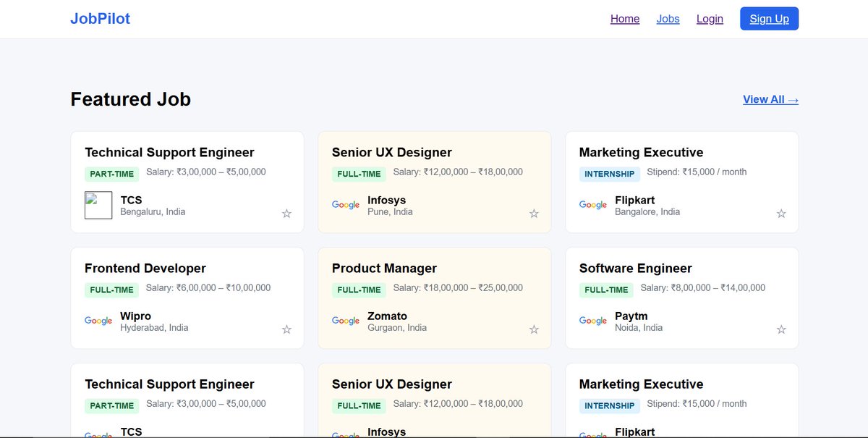This screenshot has width=868, height=438.
Task: Click the Zomato company name
Action: click(x=387, y=316)
